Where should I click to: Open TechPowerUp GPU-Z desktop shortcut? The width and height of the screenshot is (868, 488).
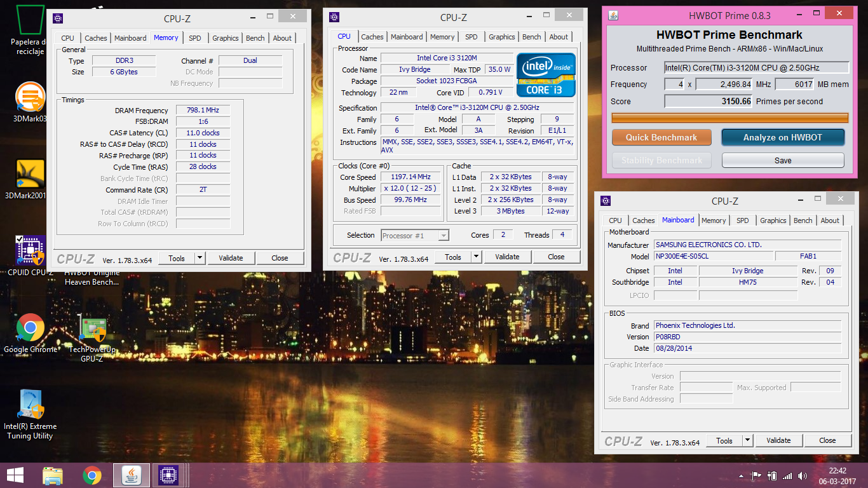point(92,337)
